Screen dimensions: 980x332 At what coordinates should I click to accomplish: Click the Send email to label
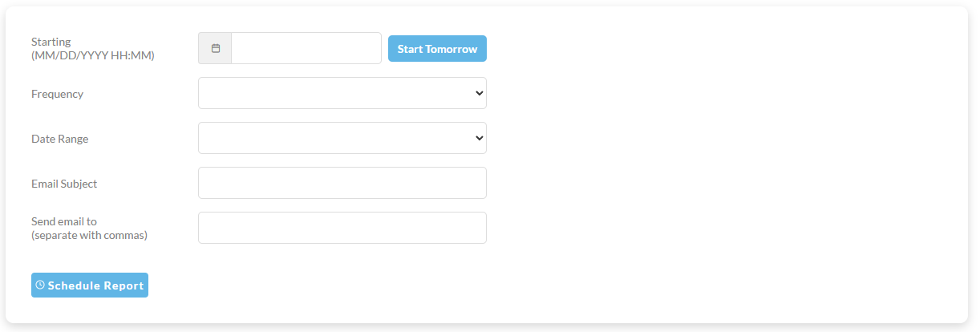pyautogui.click(x=64, y=221)
